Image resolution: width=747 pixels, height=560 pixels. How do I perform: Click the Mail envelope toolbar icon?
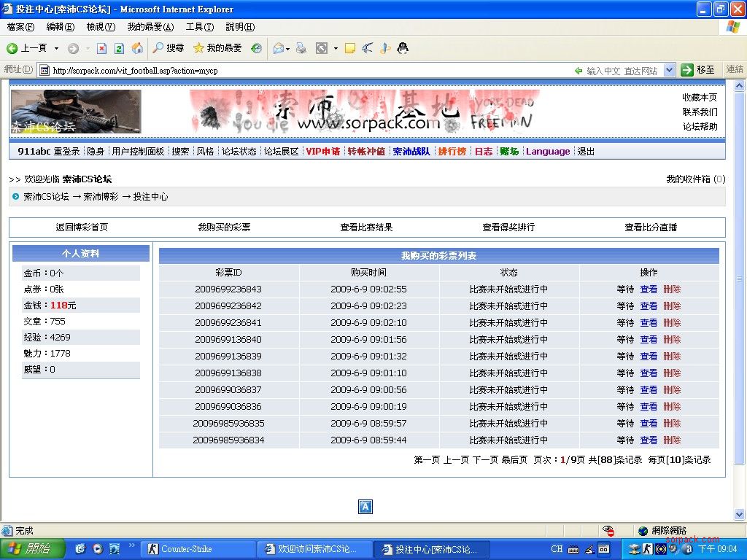coord(278,48)
